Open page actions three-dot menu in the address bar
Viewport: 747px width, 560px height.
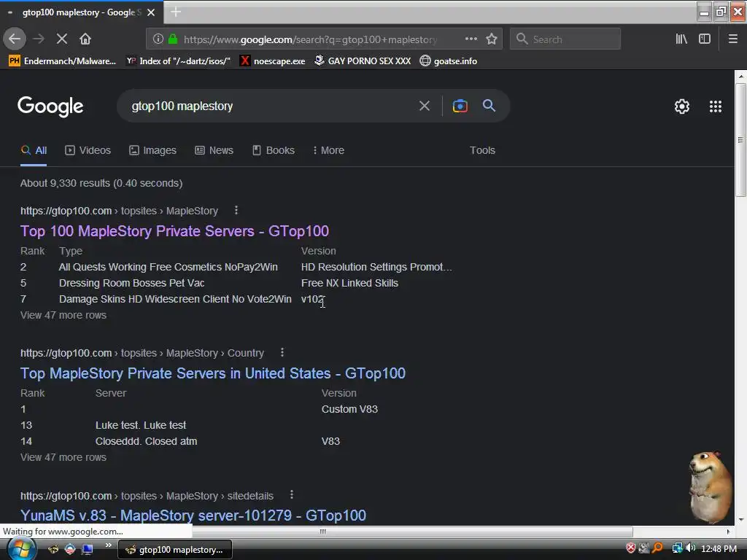[x=471, y=39]
